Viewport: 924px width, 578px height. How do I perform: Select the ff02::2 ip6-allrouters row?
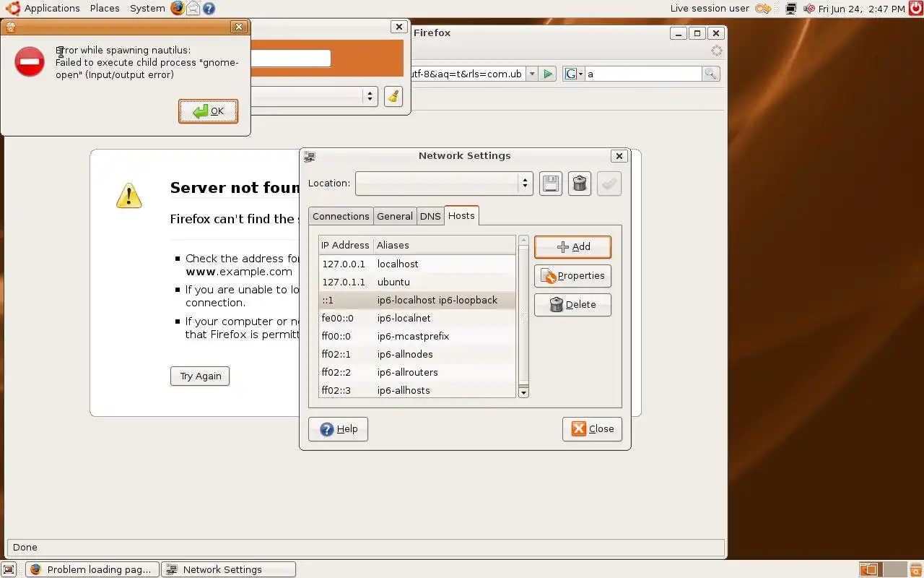point(417,372)
